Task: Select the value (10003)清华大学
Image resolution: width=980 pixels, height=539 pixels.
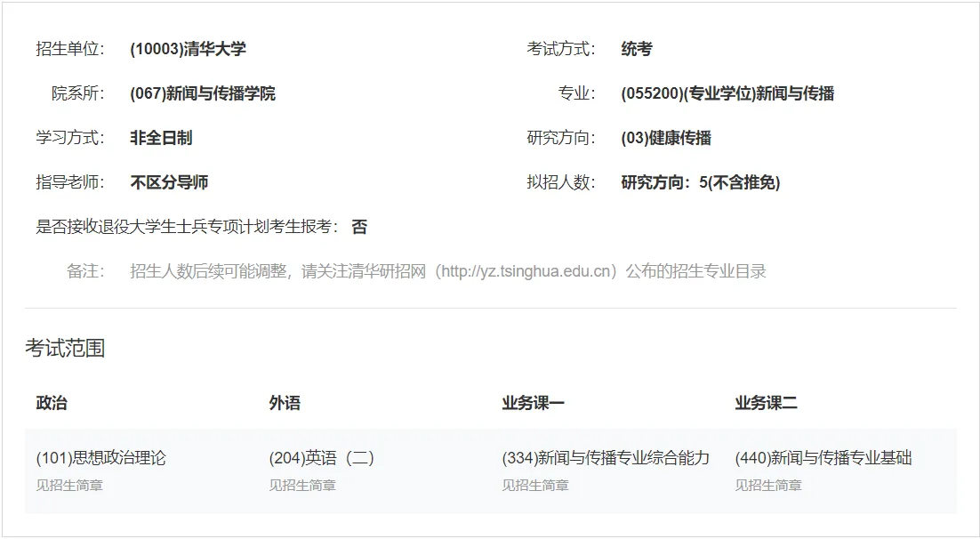Action: [x=189, y=49]
